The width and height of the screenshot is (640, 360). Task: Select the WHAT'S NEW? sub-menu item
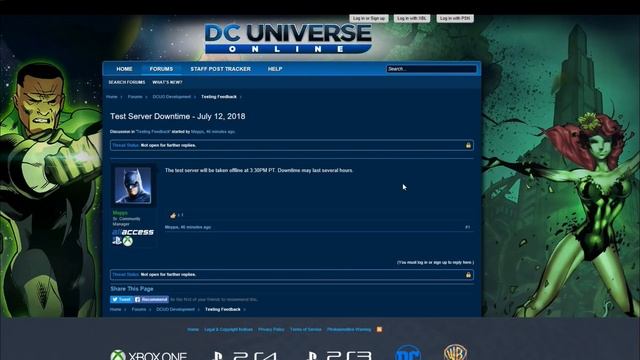point(167,82)
